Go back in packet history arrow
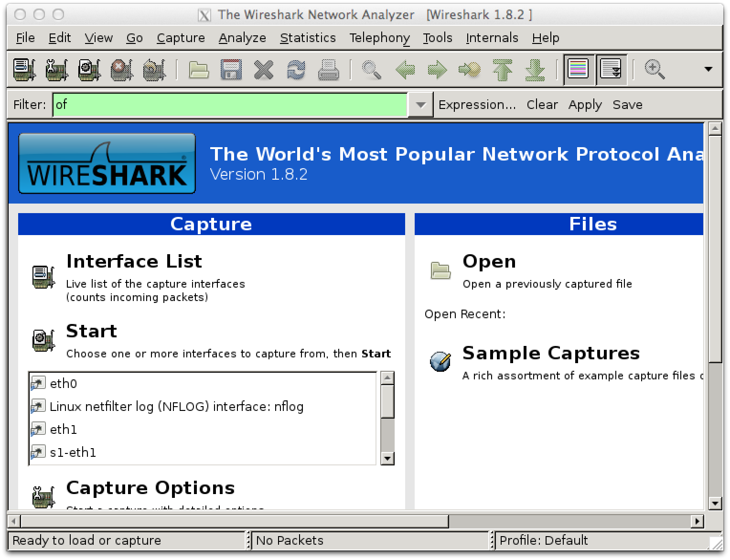The width and height of the screenshot is (730, 560). point(405,70)
